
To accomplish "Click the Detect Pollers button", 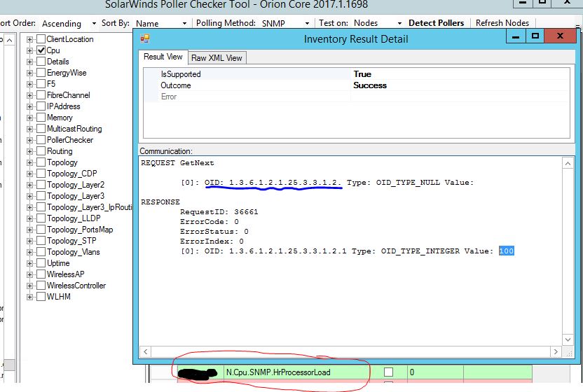I will click(x=436, y=23).
